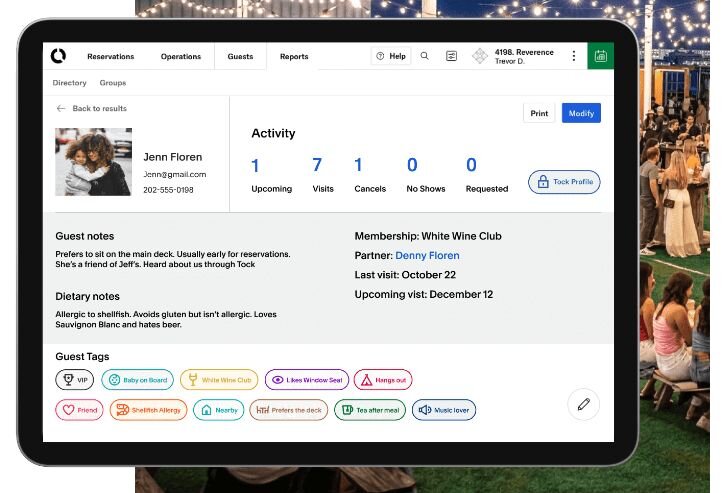Follow the Denny Floren partner link
The width and height of the screenshot is (722, 493).
tap(427, 256)
